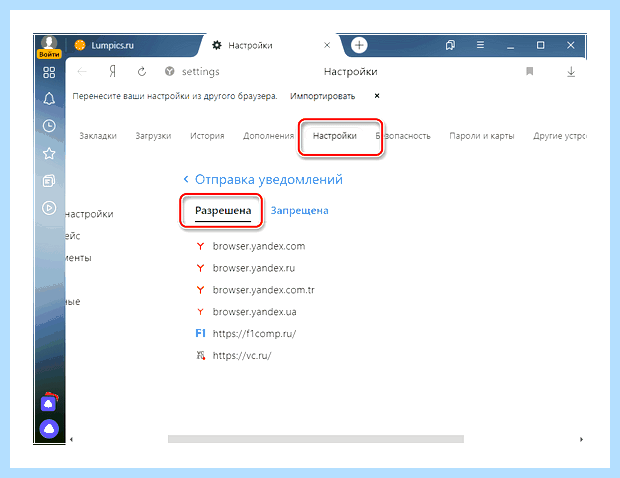
Task: Click the scroll right arrow
Action: pyautogui.click(x=581, y=439)
